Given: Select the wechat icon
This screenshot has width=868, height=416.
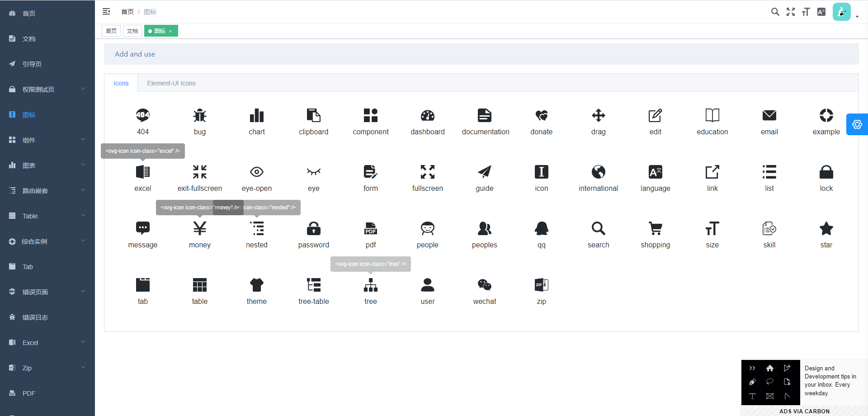Looking at the screenshot, I should click(485, 285).
